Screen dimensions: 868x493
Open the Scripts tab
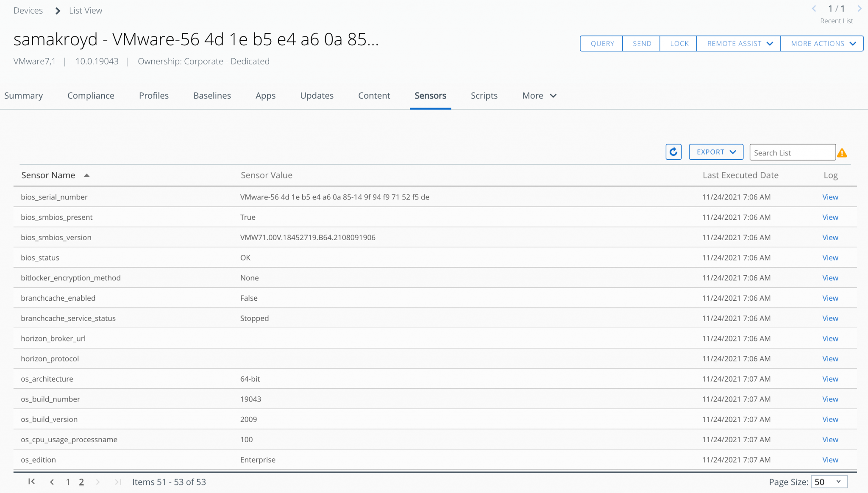tap(484, 95)
